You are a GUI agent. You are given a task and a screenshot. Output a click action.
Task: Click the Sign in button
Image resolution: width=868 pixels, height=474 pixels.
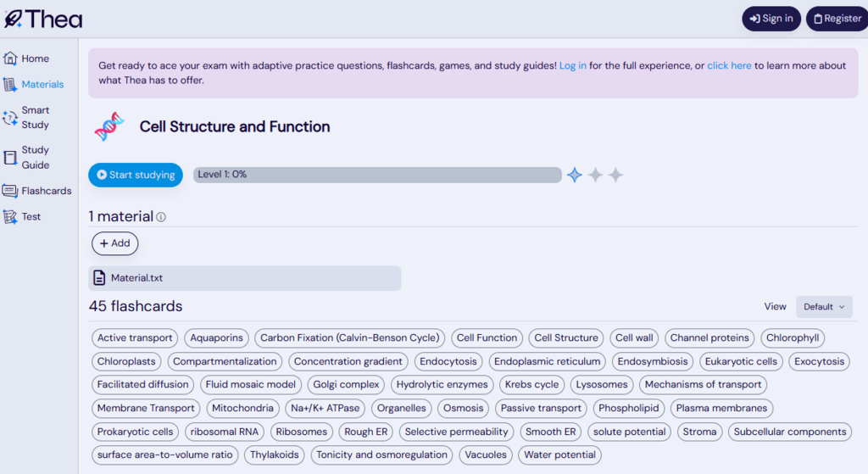coord(771,19)
